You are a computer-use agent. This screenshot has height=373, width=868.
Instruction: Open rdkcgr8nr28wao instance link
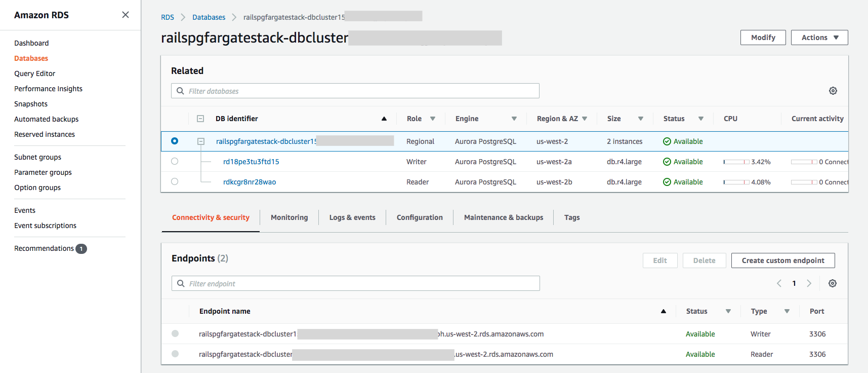point(250,182)
